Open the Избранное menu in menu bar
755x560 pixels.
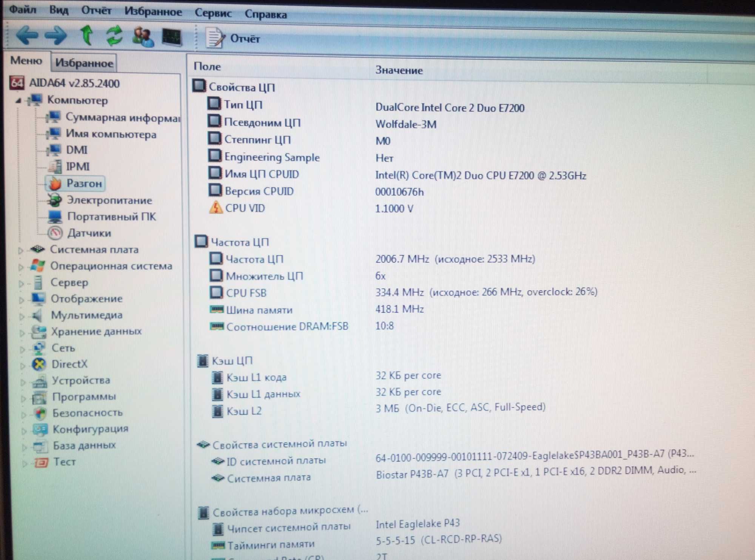pos(153,12)
